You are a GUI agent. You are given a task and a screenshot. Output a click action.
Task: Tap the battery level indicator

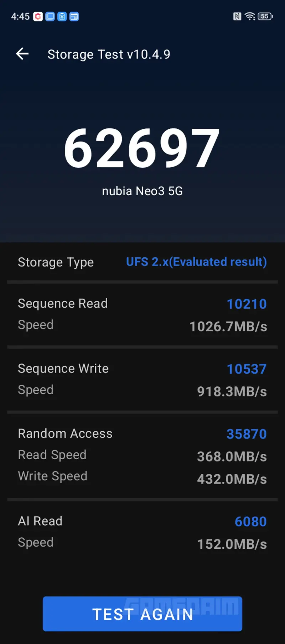click(x=265, y=16)
